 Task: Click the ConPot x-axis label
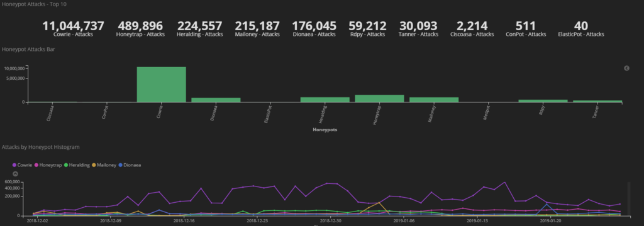click(106, 112)
